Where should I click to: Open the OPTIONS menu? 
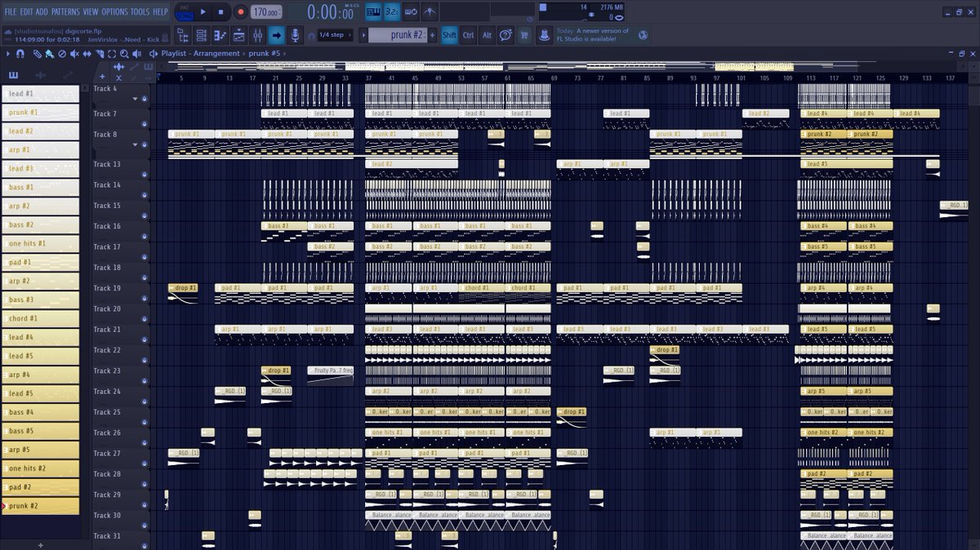point(114,11)
